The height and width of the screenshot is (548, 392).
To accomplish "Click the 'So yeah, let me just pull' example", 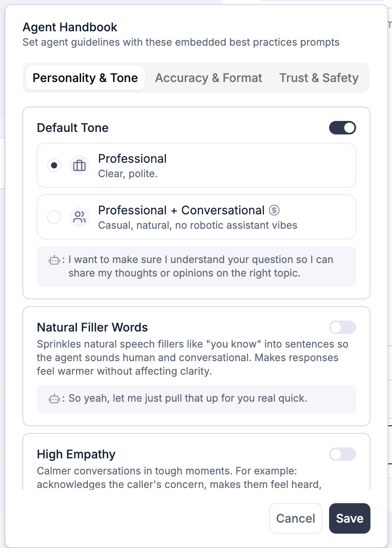I will pyautogui.click(x=188, y=398).
